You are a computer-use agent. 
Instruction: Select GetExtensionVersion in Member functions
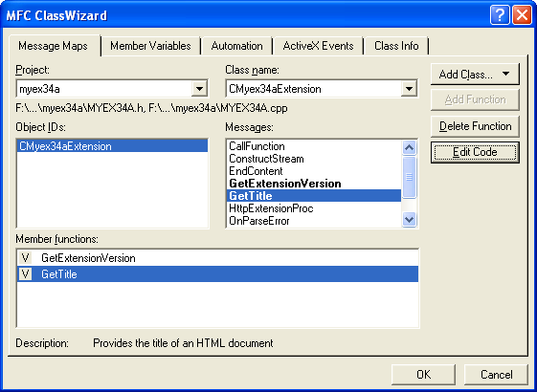click(x=217, y=258)
